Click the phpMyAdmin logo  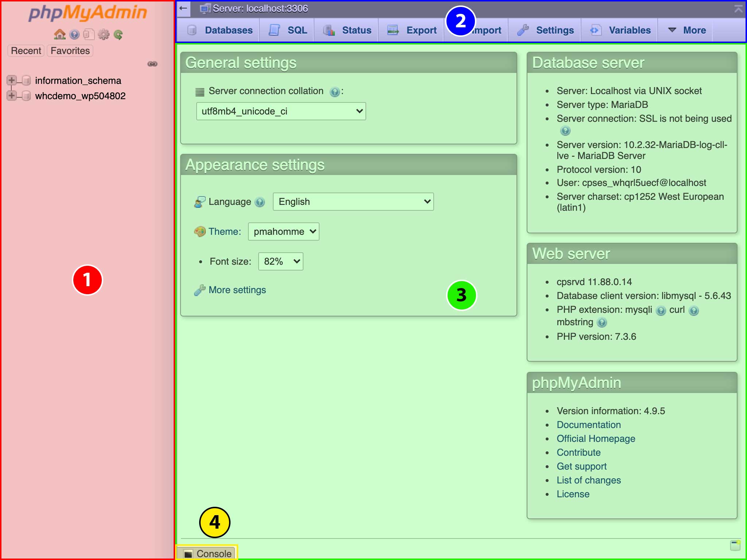click(88, 13)
